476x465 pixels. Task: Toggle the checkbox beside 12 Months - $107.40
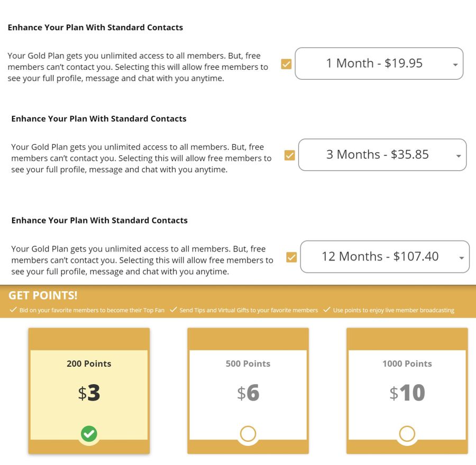291,257
